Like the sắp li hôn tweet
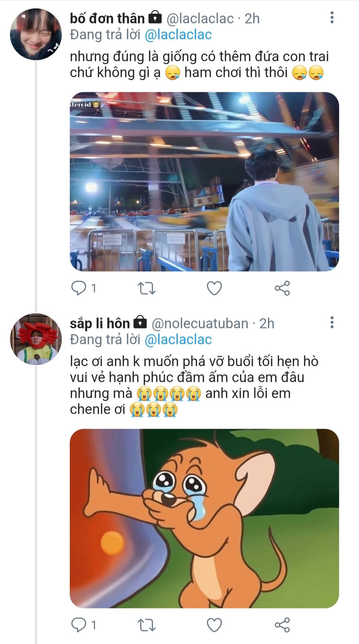The image size is (359, 644). tap(214, 625)
